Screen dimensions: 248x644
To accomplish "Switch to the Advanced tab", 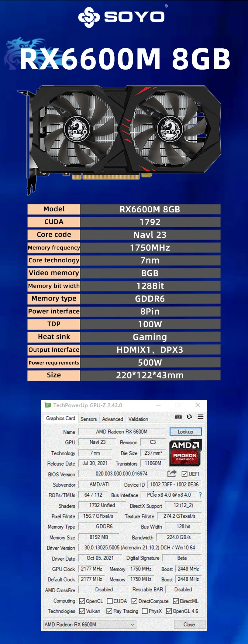I will [x=112, y=419].
